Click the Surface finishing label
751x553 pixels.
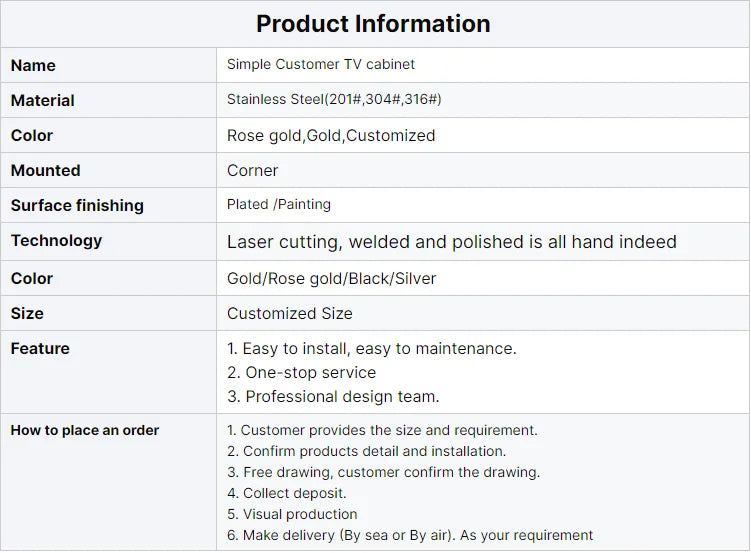pyautogui.click(x=77, y=205)
